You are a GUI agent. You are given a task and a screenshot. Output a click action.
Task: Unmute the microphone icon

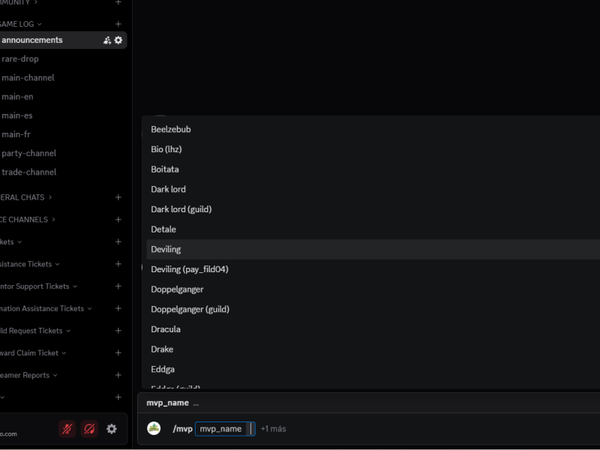pos(67,429)
